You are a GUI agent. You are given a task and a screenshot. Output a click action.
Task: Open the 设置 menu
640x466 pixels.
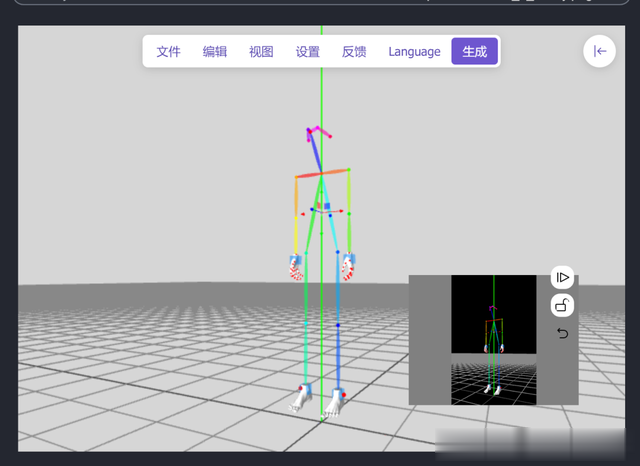click(307, 51)
